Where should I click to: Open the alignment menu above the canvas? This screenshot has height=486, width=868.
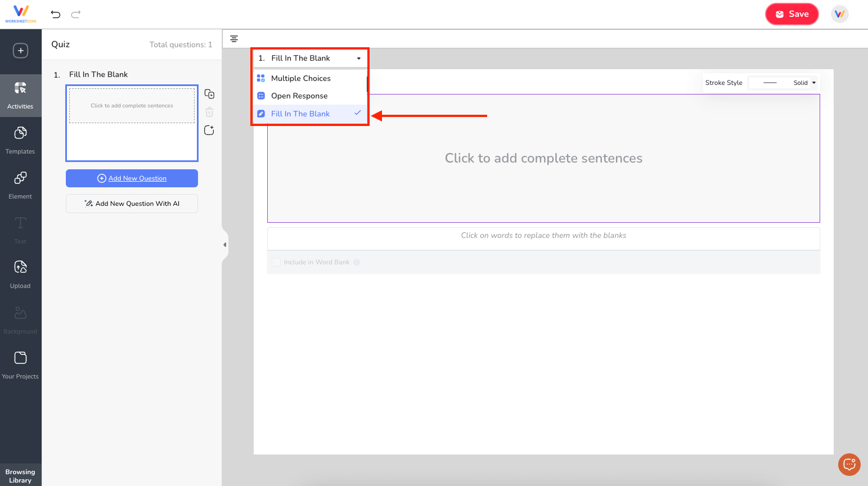(x=234, y=39)
